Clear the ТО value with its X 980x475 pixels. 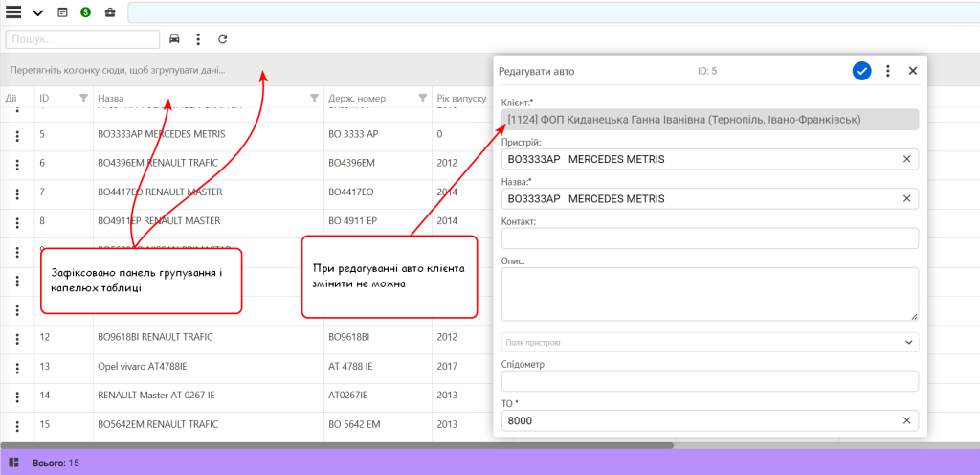(x=907, y=420)
